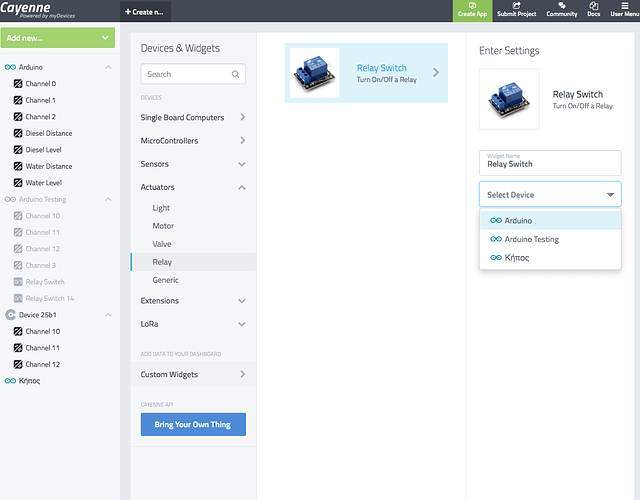Click the Device 25b1 Cayenne icon
The height and width of the screenshot is (500, 640).
(x=10, y=315)
